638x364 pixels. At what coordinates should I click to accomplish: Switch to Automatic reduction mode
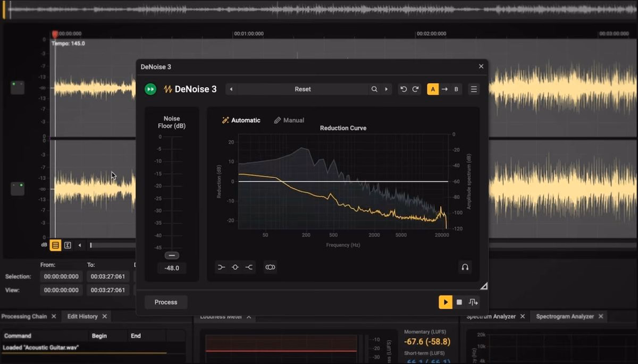(241, 120)
